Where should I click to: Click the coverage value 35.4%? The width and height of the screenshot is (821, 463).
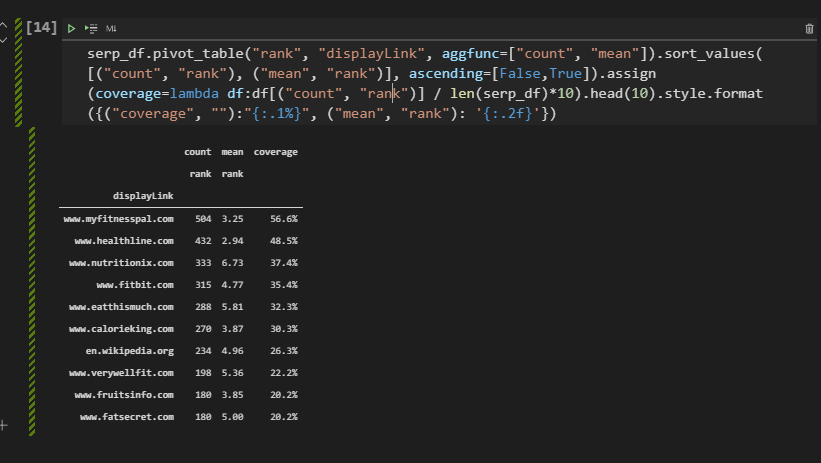(x=284, y=285)
